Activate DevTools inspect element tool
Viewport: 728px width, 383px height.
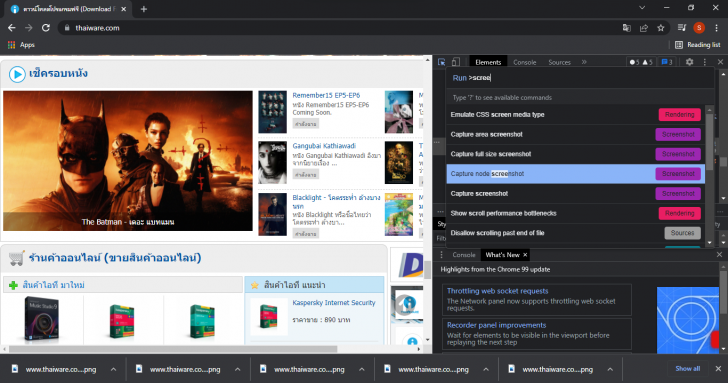click(442, 62)
